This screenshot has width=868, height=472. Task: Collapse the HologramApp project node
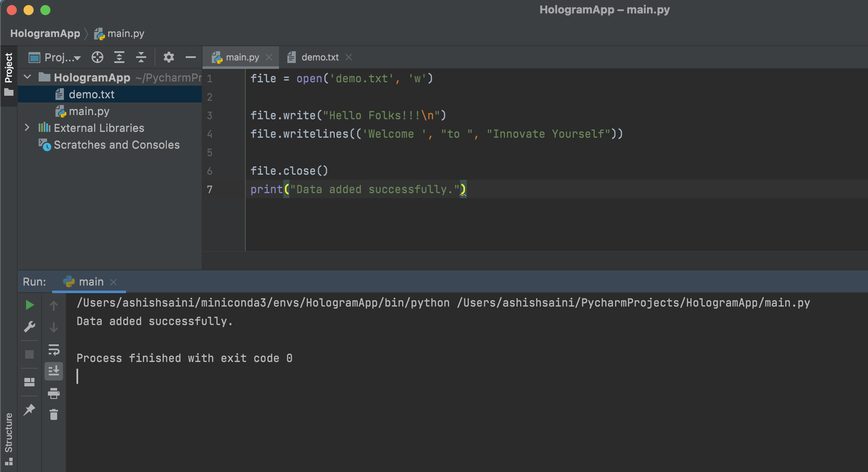tap(27, 77)
